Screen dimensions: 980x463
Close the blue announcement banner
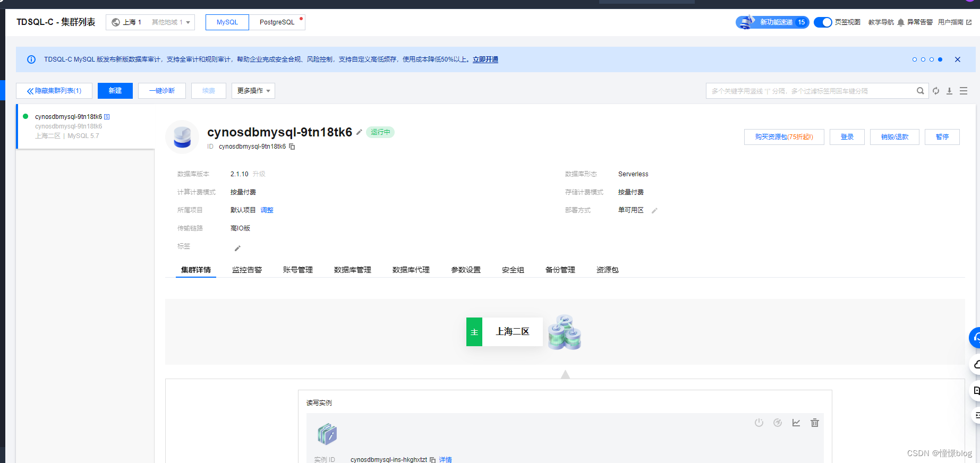pos(958,59)
